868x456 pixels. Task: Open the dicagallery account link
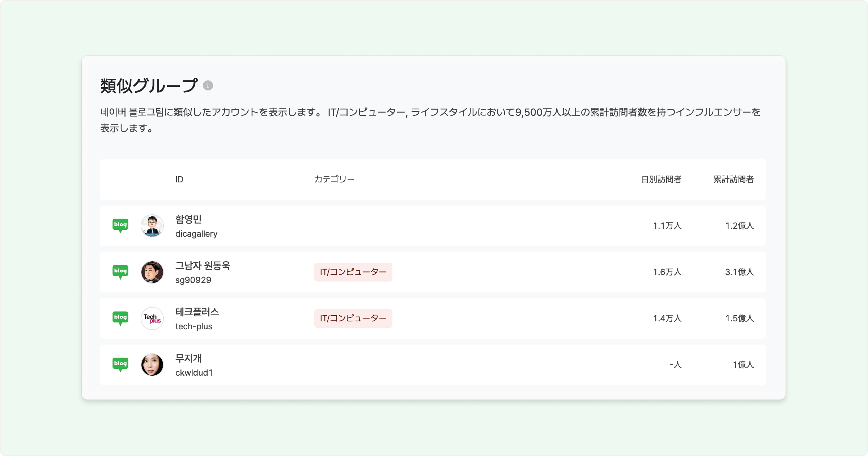196,234
